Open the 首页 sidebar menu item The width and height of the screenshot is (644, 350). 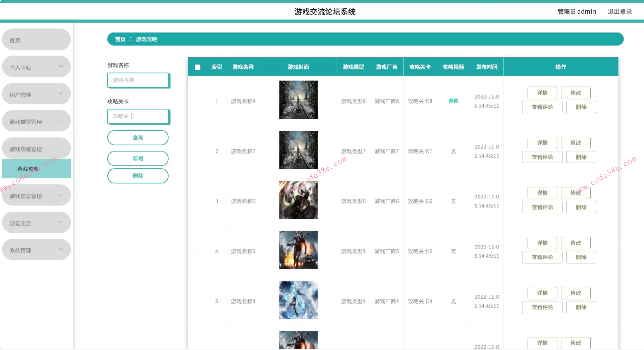36,40
